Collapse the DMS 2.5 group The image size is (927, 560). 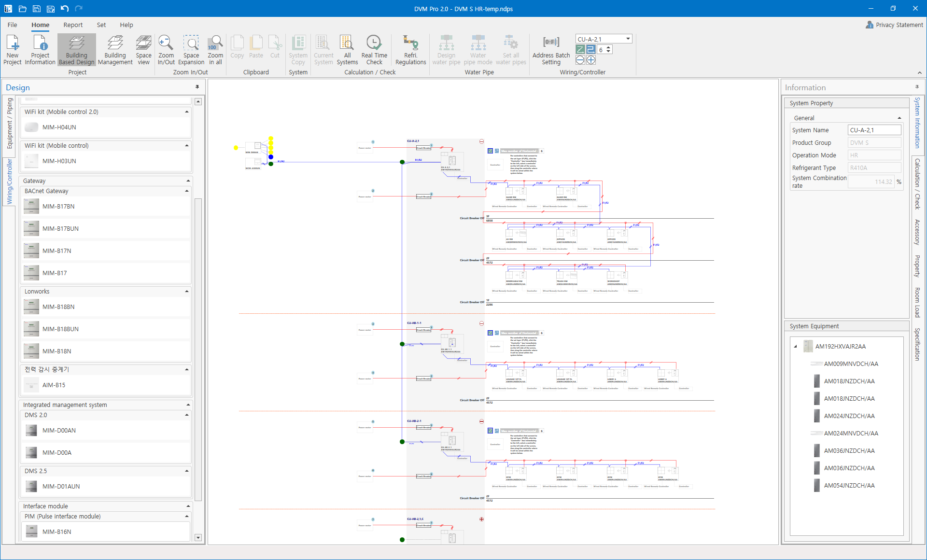[x=187, y=471]
